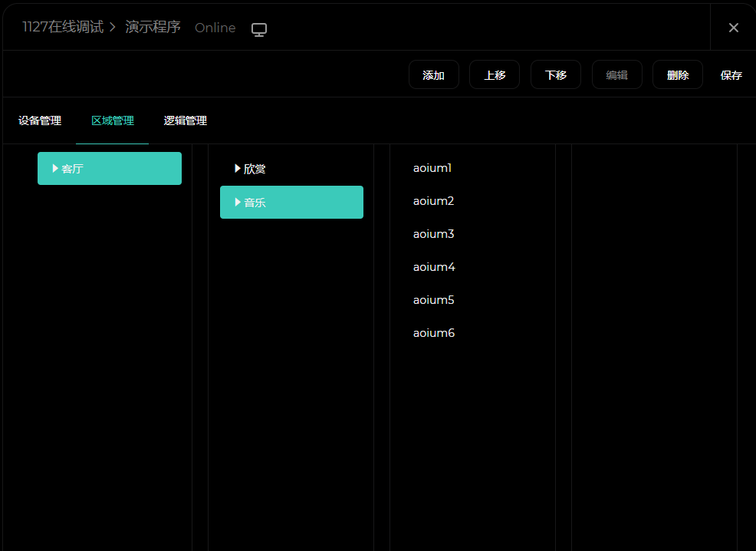Image resolution: width=756 pixels, height=551 pixels.
Task: Select the highlighted 音乐 item
Action: pos(291,202)
